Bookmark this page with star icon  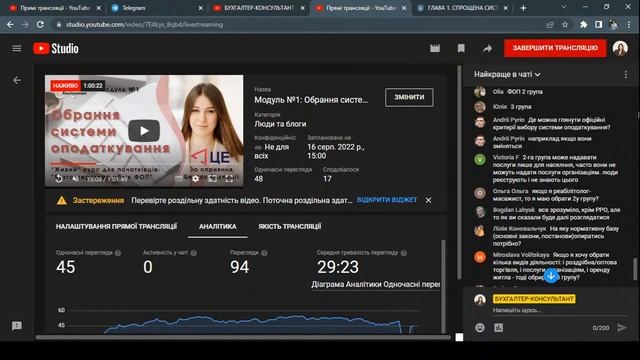(565, 24)
